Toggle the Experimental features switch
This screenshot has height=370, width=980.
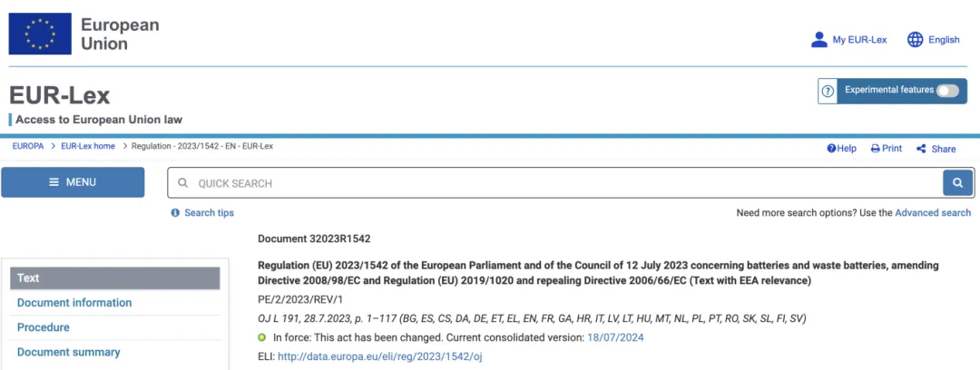pos(946,91)
